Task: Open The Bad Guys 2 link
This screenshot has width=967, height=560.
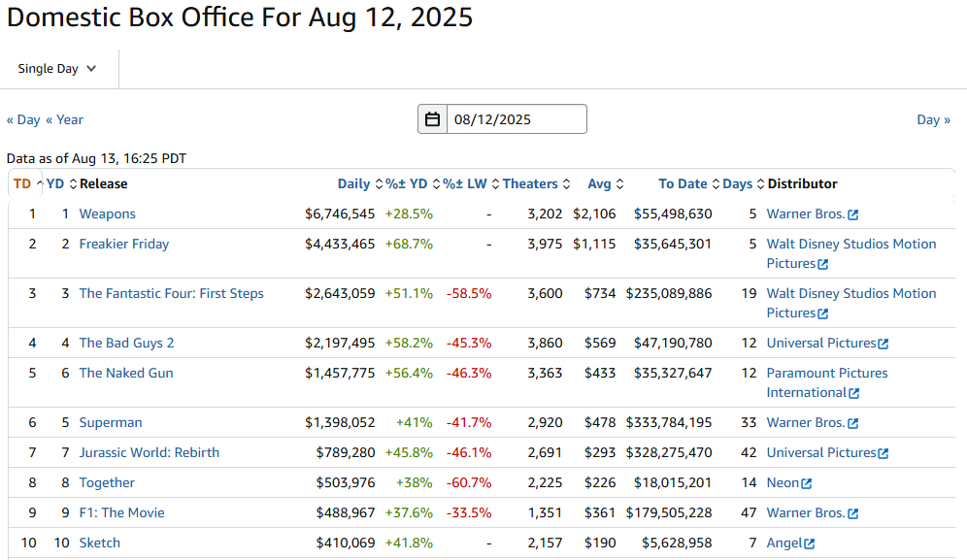Action: click(x=126, y=343)
